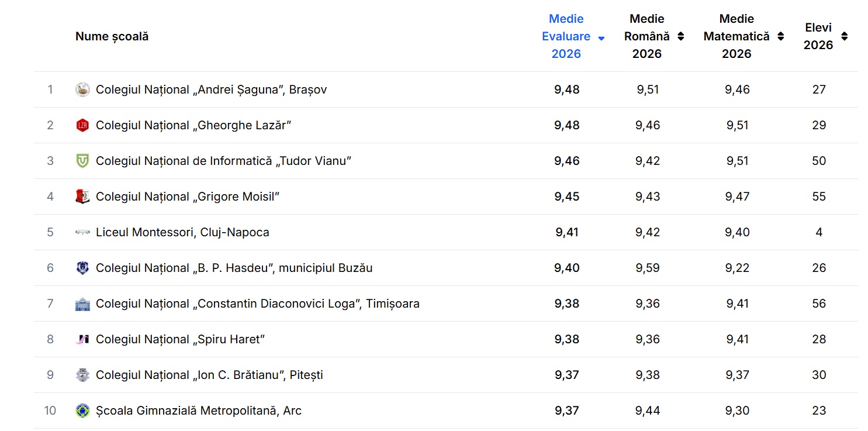Open Colegiul Național „Ion C. Brătianu”, Pitești
Viewport: 868px width, 431px height.
(209, 375)
